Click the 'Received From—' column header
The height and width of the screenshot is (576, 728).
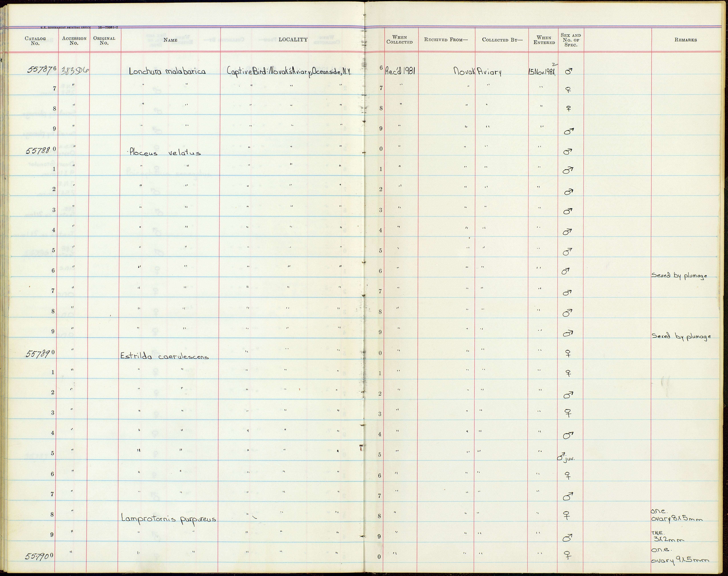pos(446,40)
